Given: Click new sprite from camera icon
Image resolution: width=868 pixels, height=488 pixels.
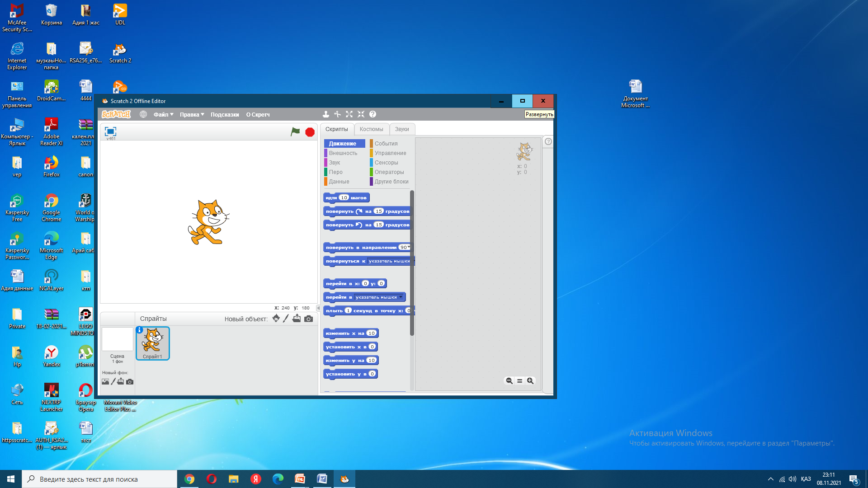Looking at the screenshot, I should click(x=308, y=319).
